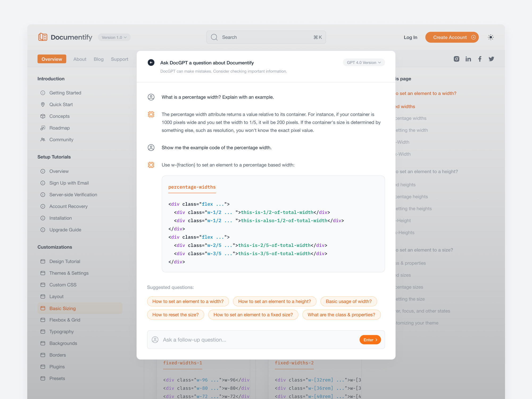
Task: Click the Documentify logo icon
Action: click(x=43, y=37)
